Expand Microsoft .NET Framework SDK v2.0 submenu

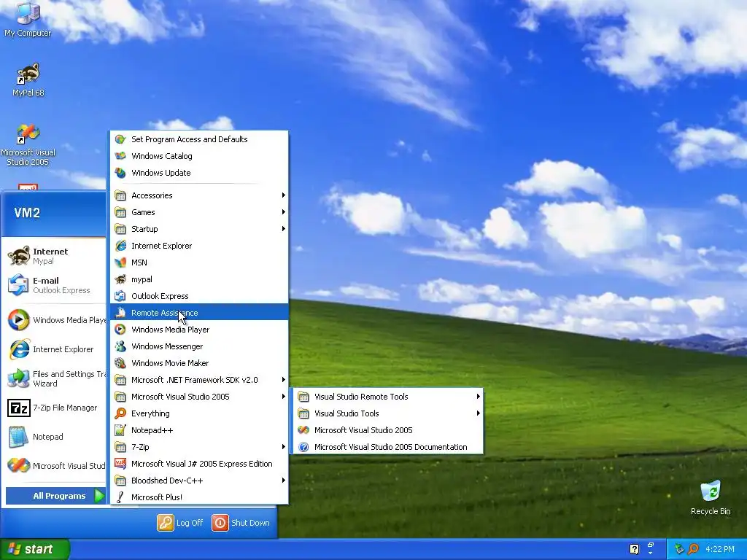point(199,380)
